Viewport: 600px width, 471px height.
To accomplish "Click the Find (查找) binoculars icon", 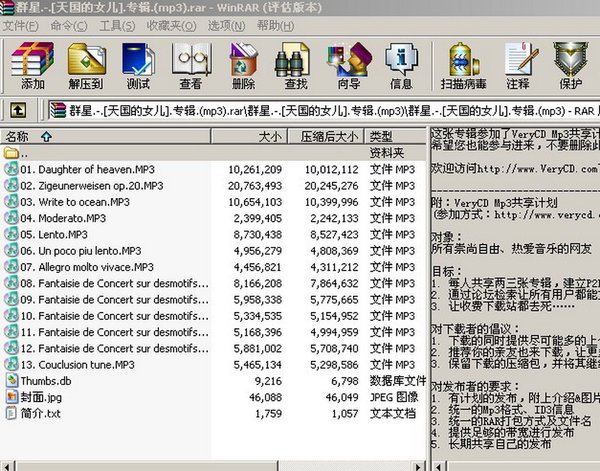I will point(292,60).
